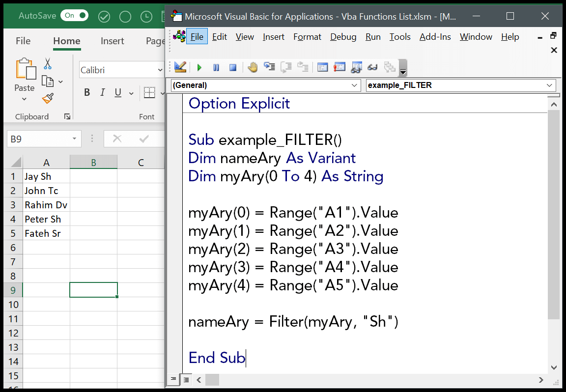Apply italic formatting in Excel's ribbon
The height and width of the screenshot is (392, 566).
[x=103, y=92]
